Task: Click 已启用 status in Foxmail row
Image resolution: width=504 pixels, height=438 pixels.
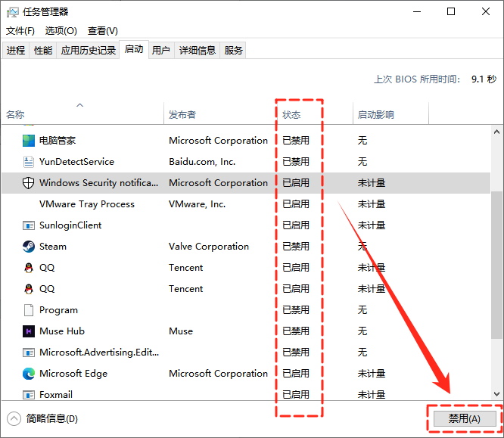Action: tap(296, 395)
